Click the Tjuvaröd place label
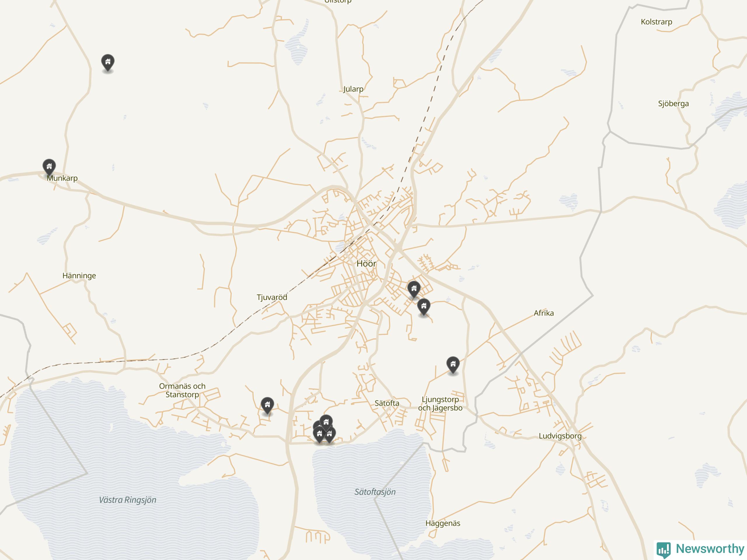747x560 pixels. point(272,297)
